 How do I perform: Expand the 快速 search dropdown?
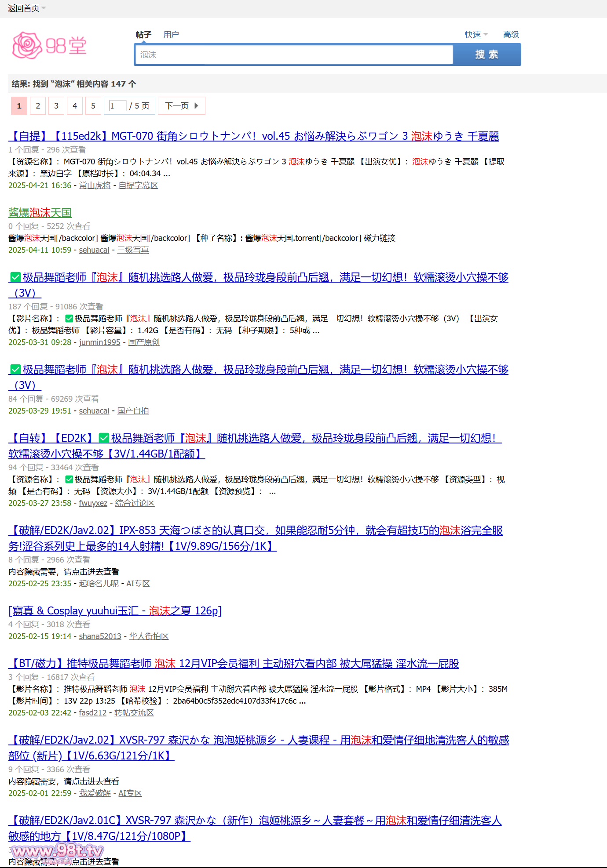[476, 35]
